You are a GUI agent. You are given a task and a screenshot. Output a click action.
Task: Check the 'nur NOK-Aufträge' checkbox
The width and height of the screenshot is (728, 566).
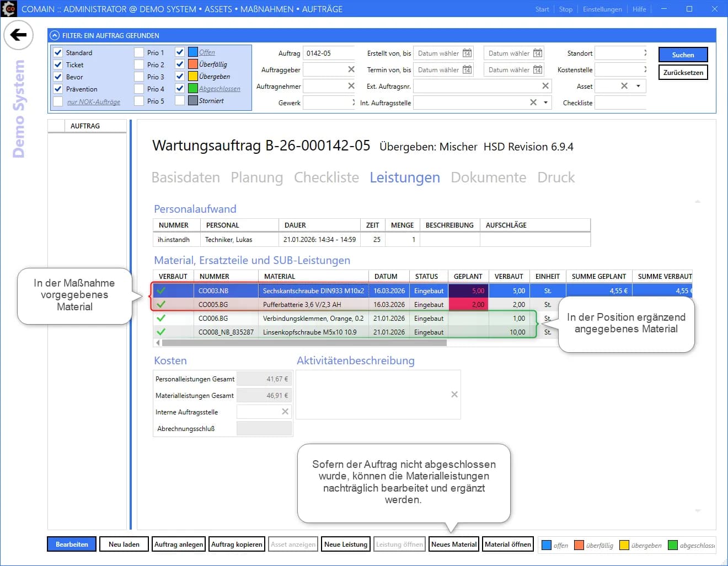pyautogui.click(x=58, y=101)
